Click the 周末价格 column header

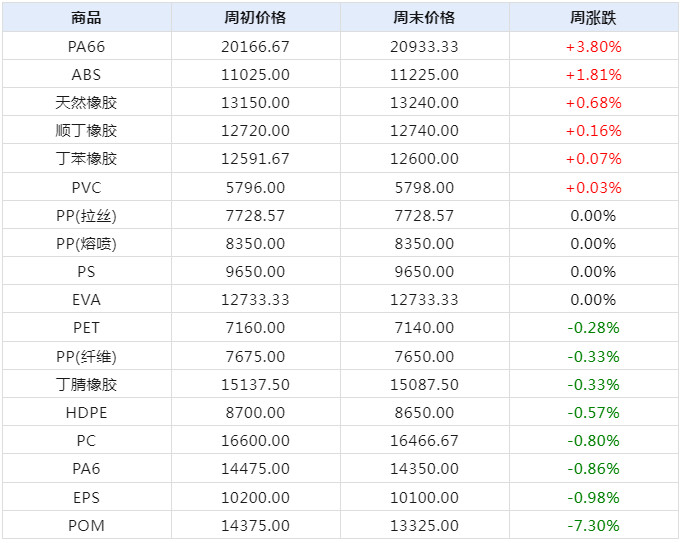tap(424, 18)
